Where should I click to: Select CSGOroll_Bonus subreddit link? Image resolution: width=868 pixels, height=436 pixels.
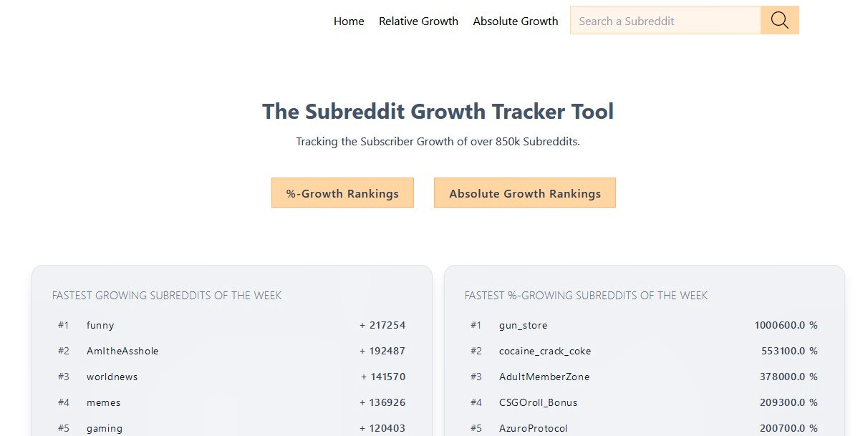click(538, 402)
